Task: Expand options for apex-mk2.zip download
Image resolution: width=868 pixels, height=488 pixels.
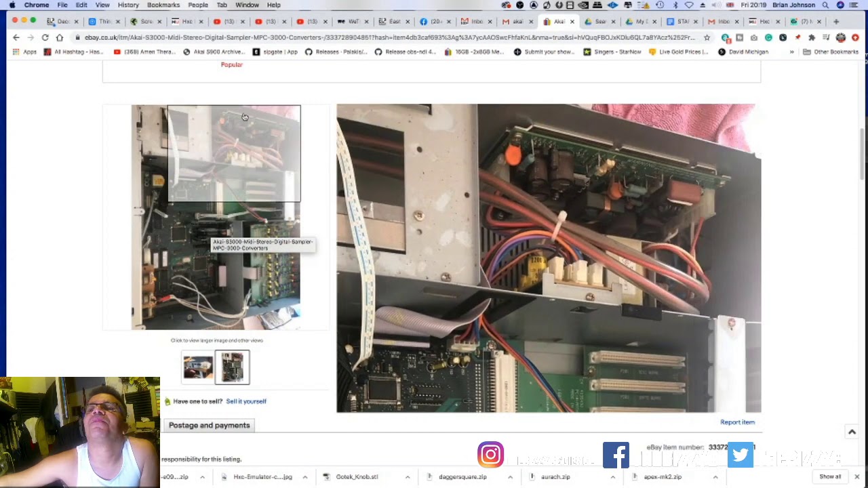Action: pyautogui.click(x=715, y=477)
